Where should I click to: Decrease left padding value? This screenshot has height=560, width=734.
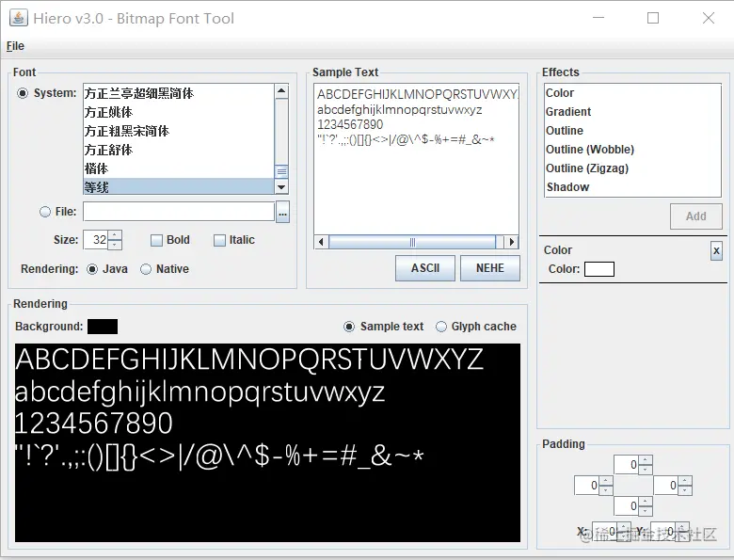coord(606,490)
